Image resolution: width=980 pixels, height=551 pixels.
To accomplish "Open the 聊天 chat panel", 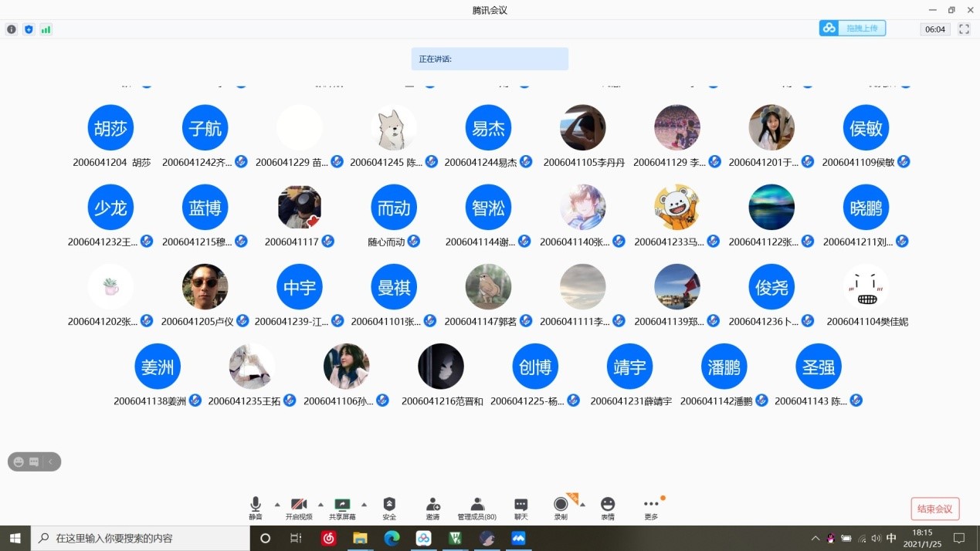I will click(521, 507).
